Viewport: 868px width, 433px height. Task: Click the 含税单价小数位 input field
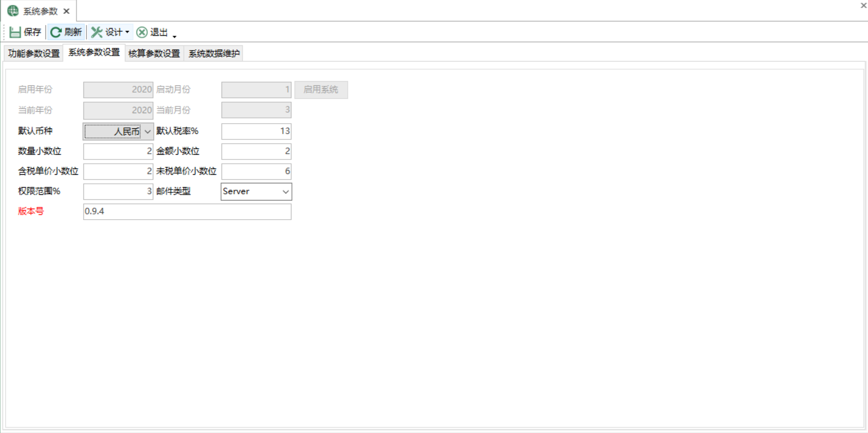coord(118,171)
